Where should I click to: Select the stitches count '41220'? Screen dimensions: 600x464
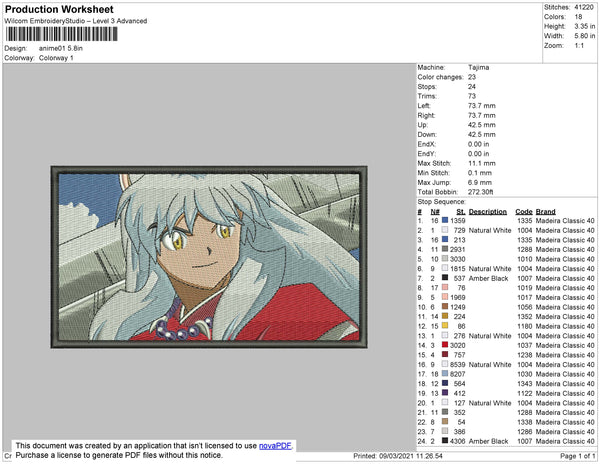point(584,7)
